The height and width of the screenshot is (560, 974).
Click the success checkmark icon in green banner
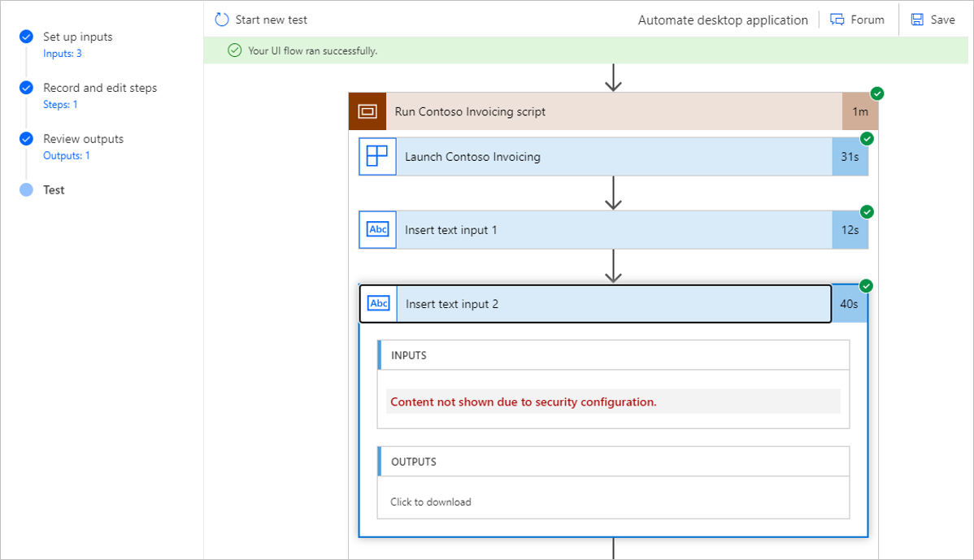(234, 50)
